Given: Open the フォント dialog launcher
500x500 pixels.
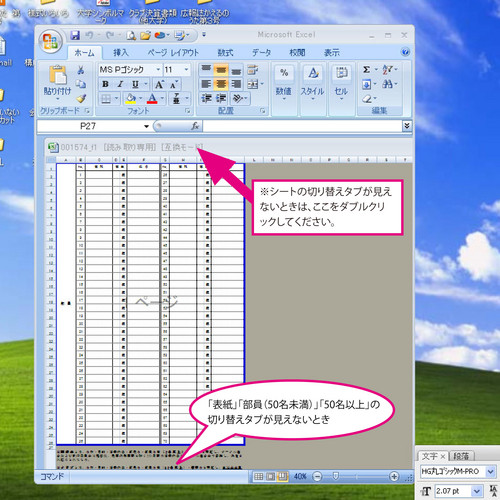Looking at the screenshot, I should (x=187, y=110).
